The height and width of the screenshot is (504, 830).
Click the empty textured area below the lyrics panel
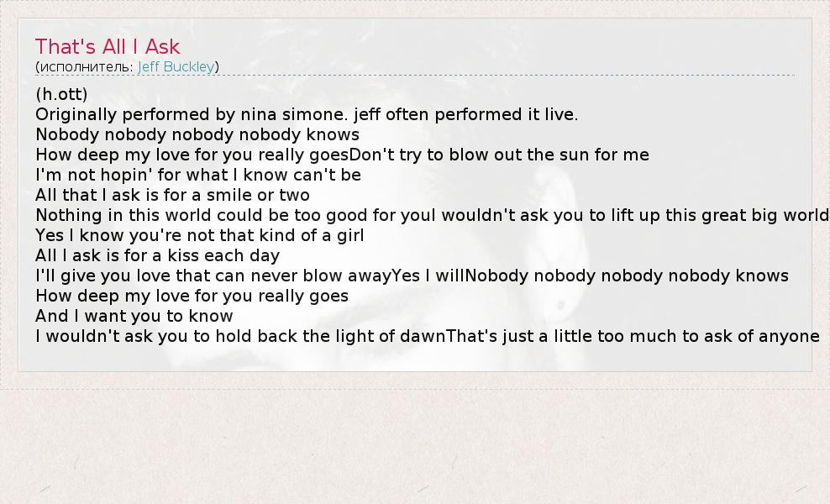point(415,444)
